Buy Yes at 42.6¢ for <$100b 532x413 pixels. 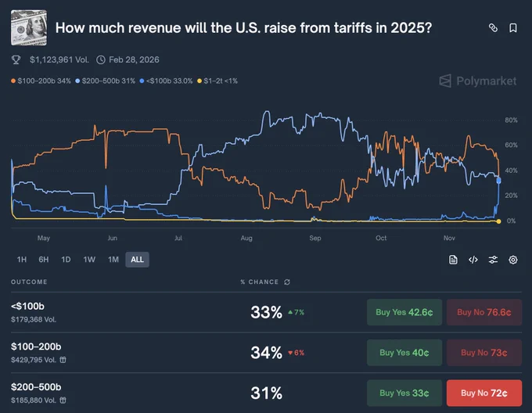404,312
